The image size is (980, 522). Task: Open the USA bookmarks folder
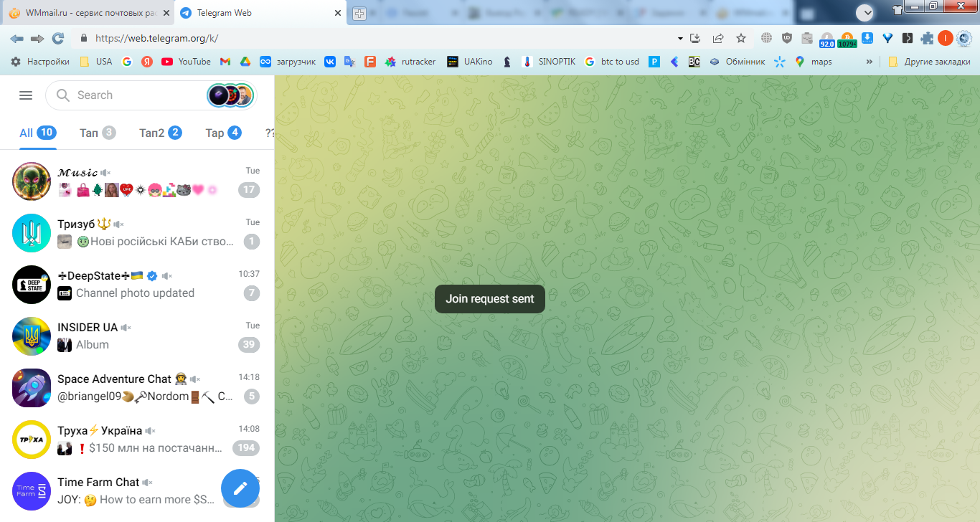[95, 62]
